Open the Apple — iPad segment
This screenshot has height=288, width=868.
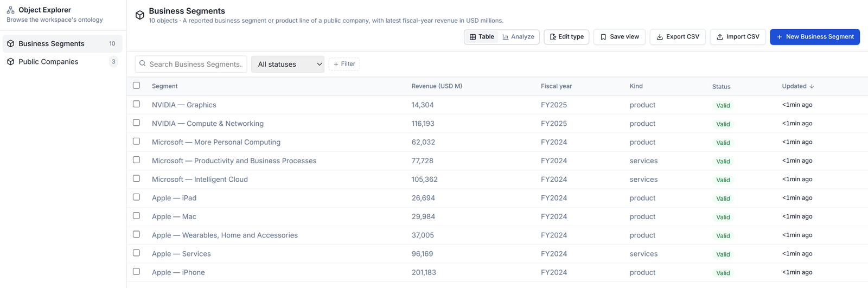[174, 198]
